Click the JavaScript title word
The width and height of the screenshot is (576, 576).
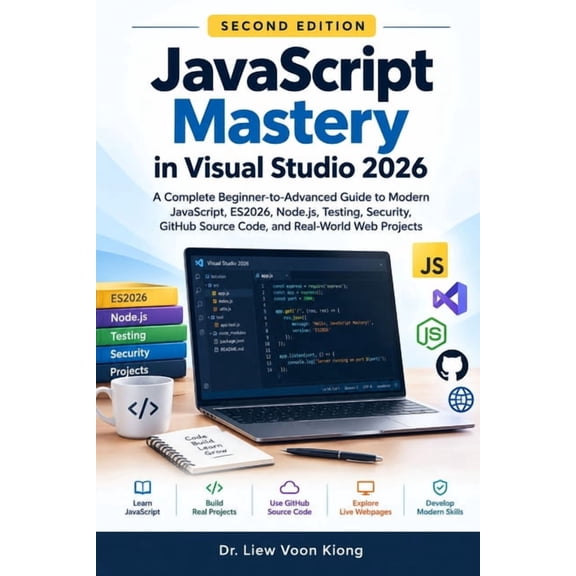click(292, 72)
